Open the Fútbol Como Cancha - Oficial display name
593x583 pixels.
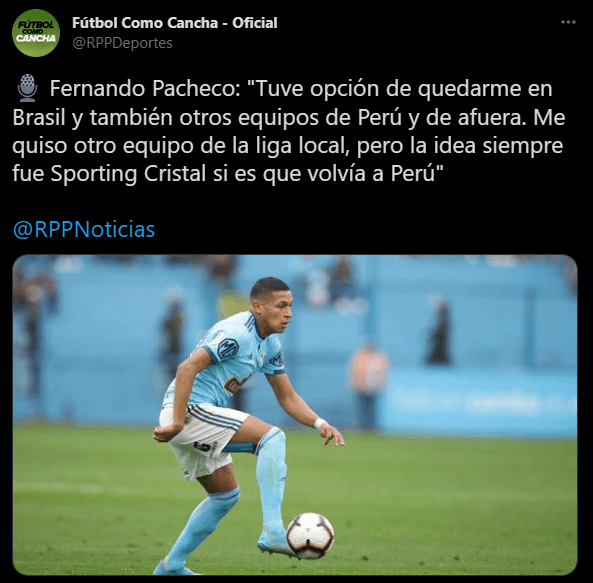coord(175,23)
